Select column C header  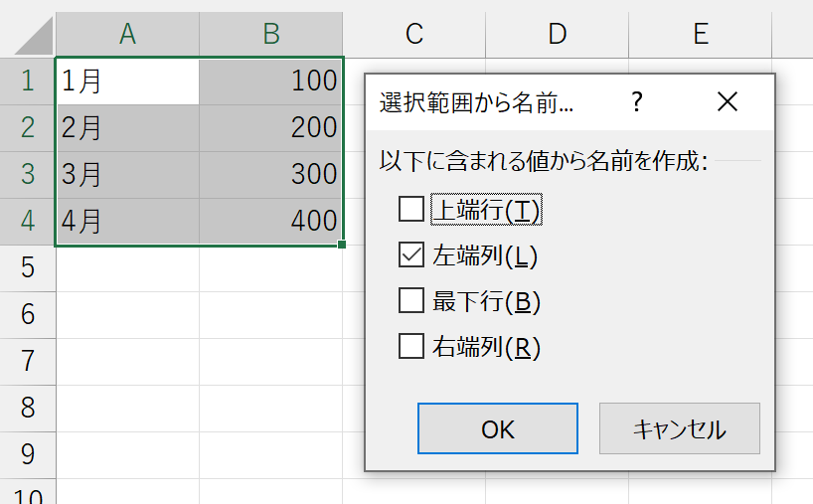click(414, 34)
